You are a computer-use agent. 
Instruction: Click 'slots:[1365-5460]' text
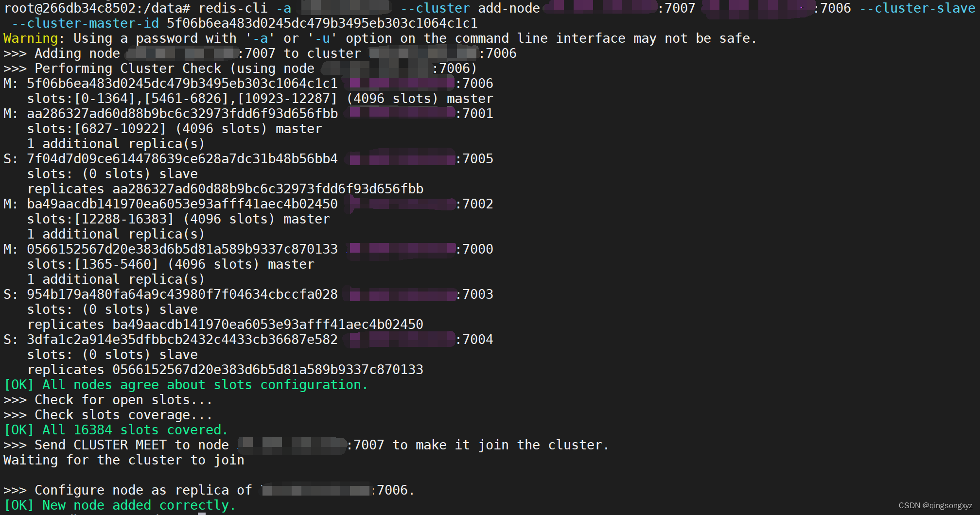pos(93,264)
